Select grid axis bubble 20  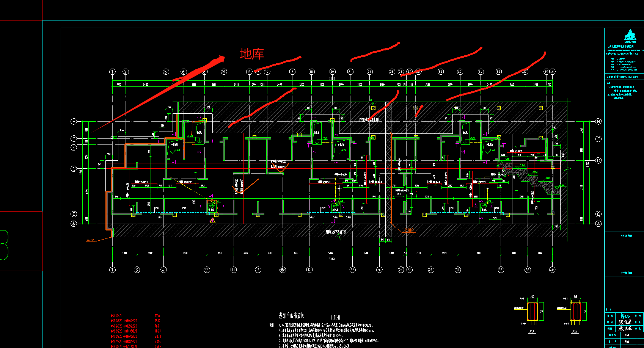(x=332, y=72)
